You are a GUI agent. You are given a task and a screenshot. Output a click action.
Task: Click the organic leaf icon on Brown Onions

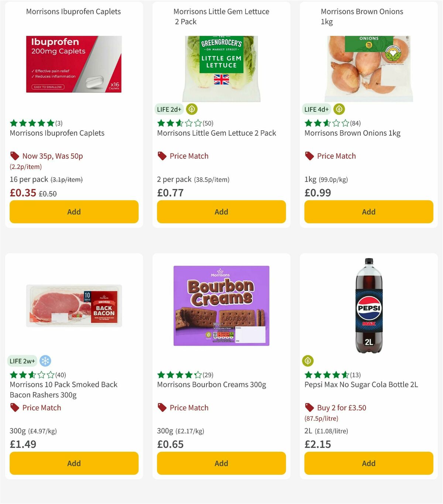339,109
